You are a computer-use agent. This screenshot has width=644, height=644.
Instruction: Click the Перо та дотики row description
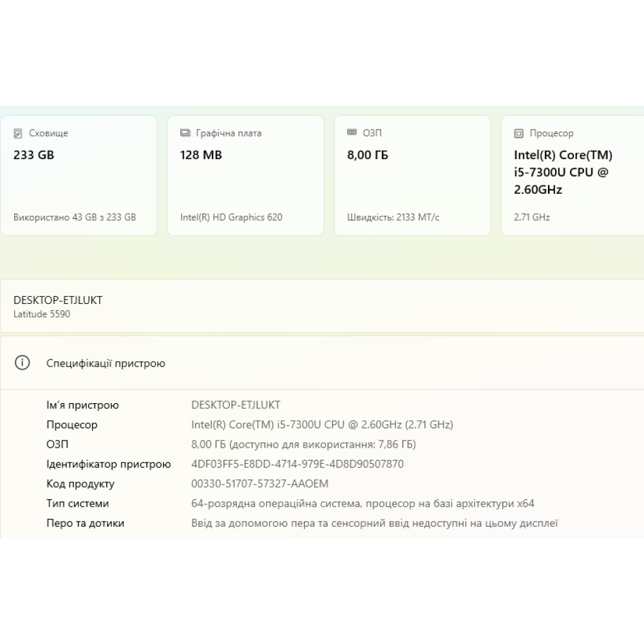374,524
